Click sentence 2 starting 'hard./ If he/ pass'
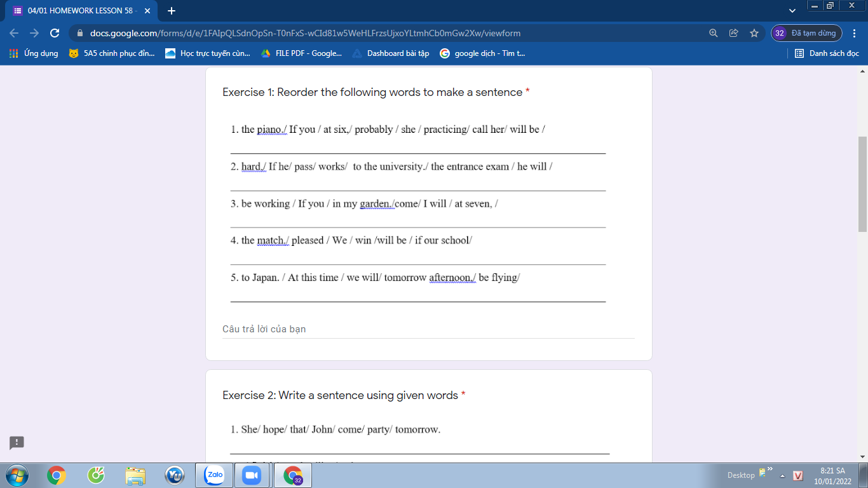Image resolution: width=868 pixels, height=488 pixels. tap(391, 166)
